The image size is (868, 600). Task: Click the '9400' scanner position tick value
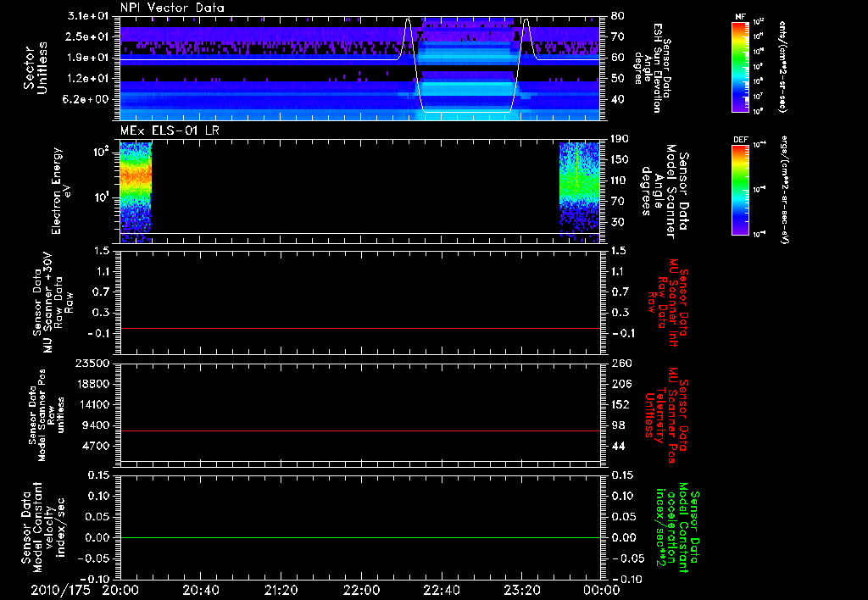(97, 425)
